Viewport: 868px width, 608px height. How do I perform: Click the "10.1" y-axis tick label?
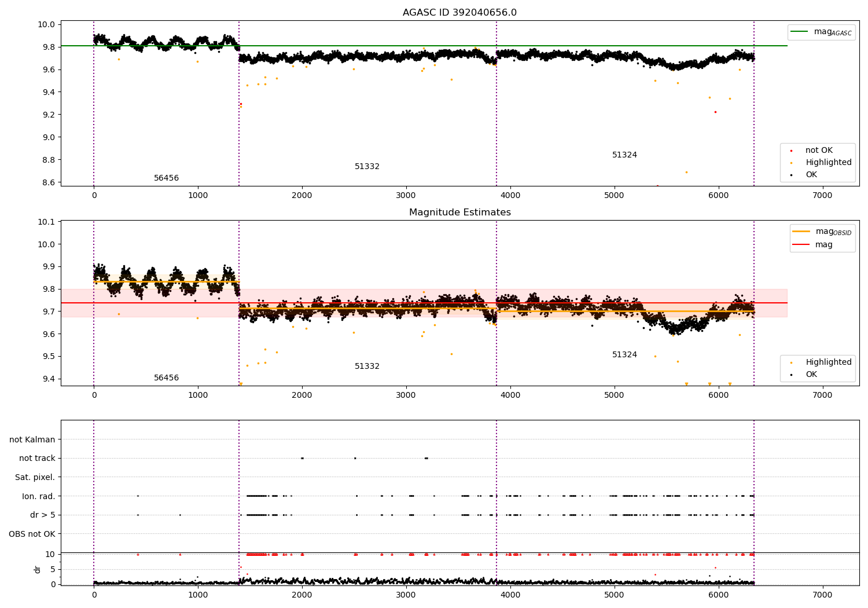[47, 222]
